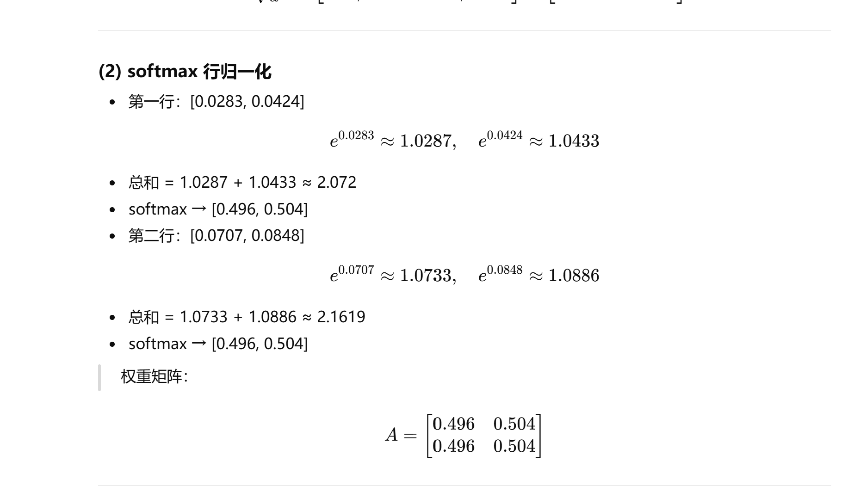Select the first-row 0.496 entry in matrix A
Viewport: 866px width, 504px height.
click(x=453, y=424)
